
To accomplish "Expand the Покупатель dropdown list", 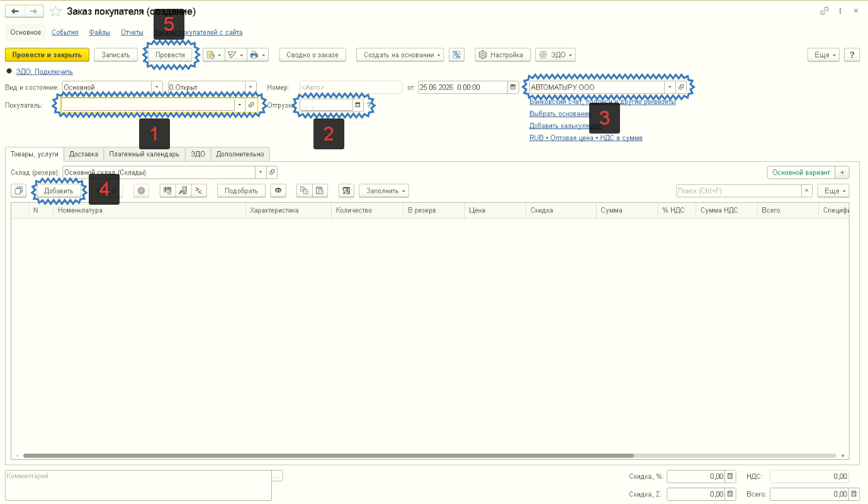I will (x=239, y=105).
